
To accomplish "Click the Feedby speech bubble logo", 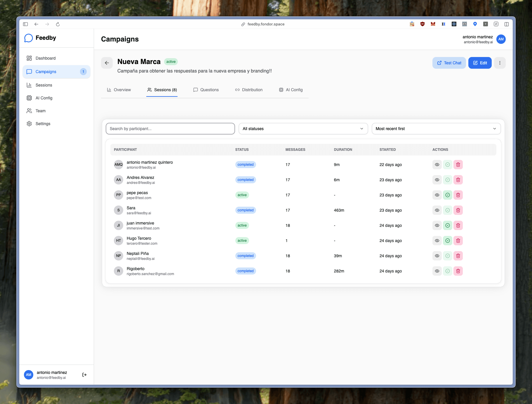I will tap(28, 38).
